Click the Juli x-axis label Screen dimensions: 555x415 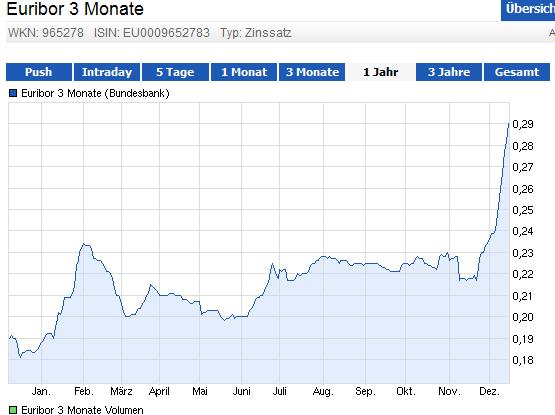click(x=279, y=391)
